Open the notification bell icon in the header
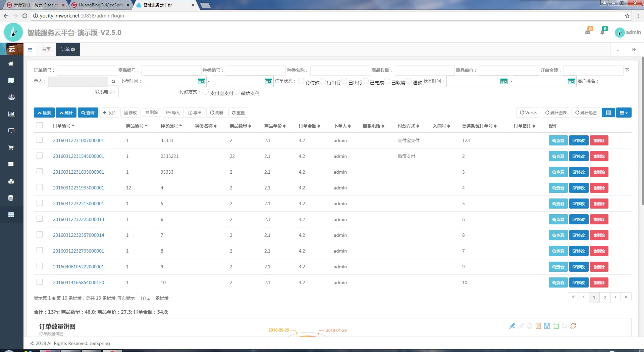 coord(602,32)
